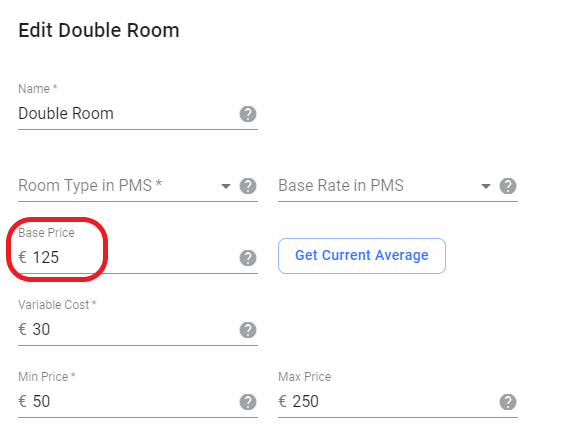The width and height of the screenshot is (579, 426).
Task: Click Get Current Average button
Action: (x=362, y=256)
